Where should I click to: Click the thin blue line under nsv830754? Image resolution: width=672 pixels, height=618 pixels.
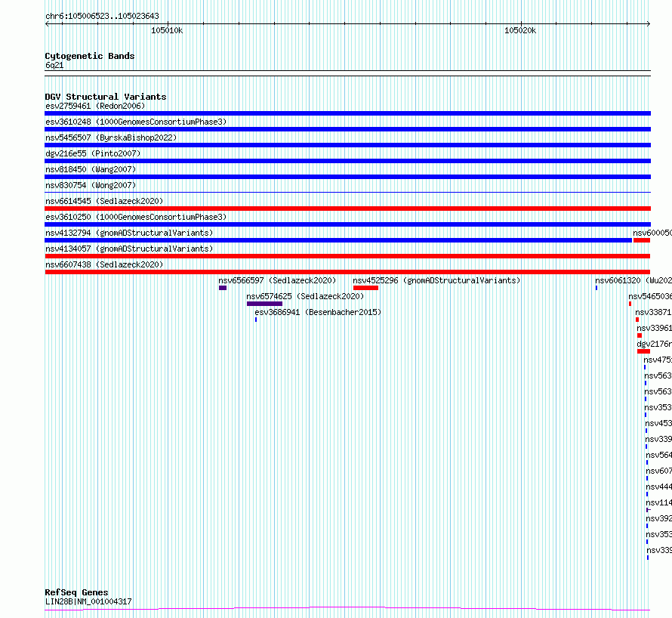(x=347, y=192)
